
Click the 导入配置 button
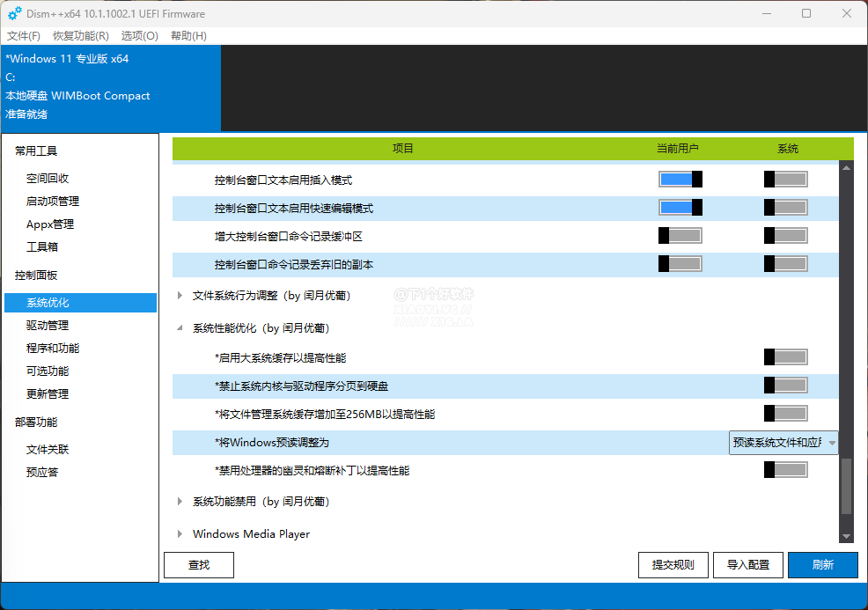(x=748, y=564)
